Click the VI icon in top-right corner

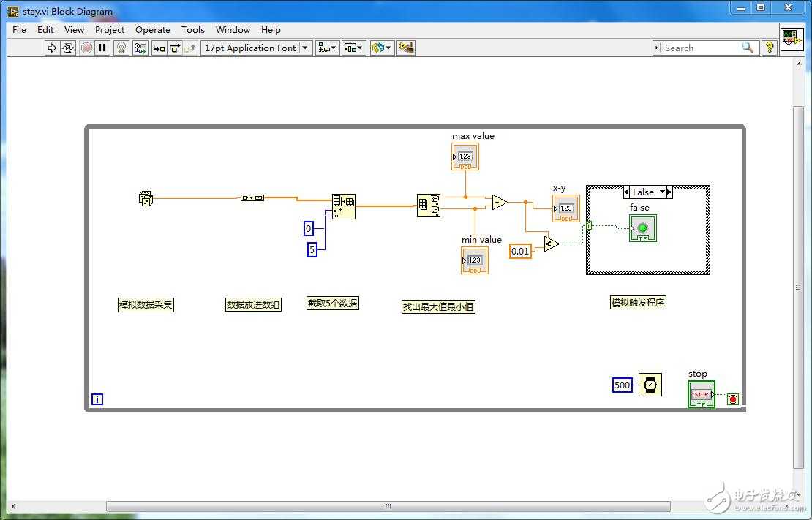(792, 39)
